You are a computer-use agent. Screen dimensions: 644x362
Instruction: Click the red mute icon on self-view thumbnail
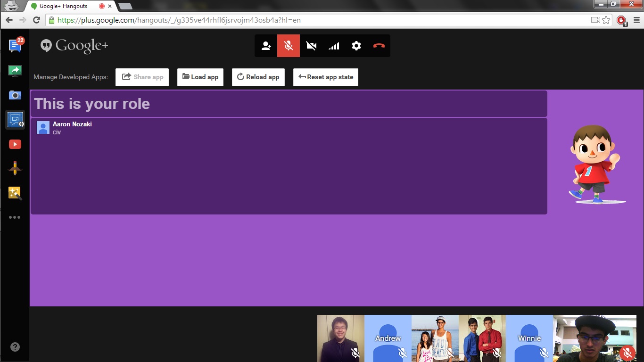point(627,353)
